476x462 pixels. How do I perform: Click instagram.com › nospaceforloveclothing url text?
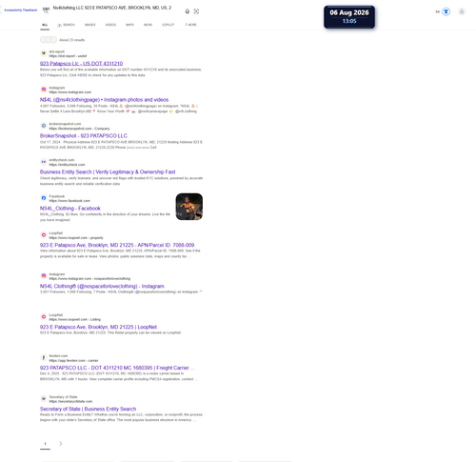pos(89,279)
